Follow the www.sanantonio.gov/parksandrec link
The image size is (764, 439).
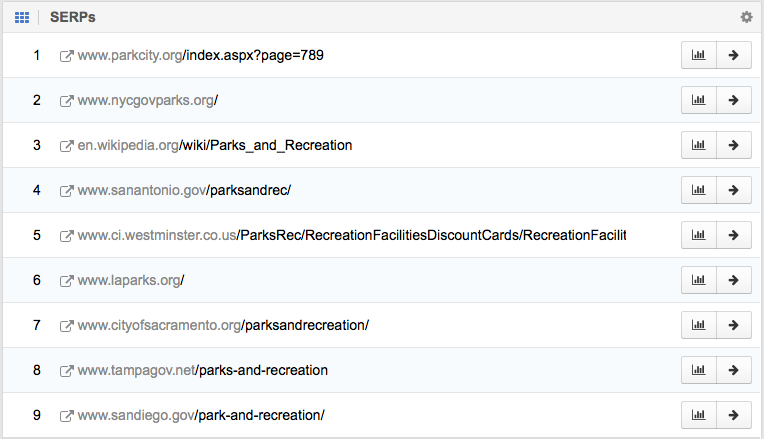183,190
